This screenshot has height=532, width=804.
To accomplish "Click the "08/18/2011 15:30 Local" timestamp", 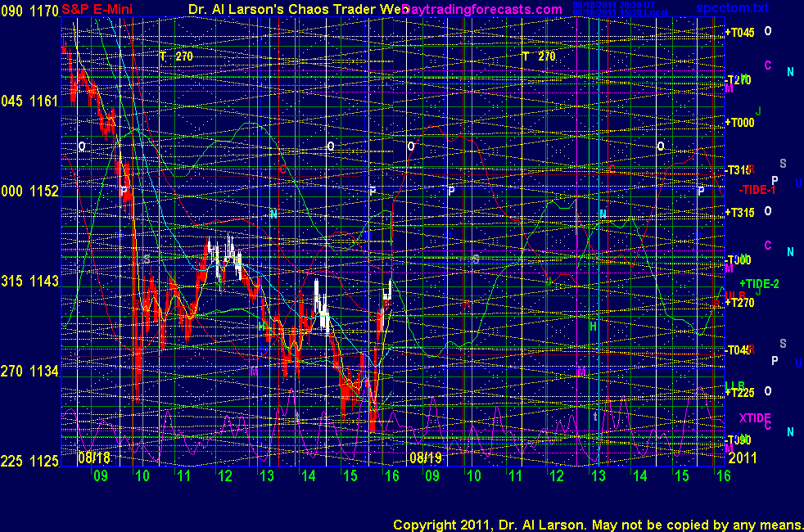I will pos(621,12).
